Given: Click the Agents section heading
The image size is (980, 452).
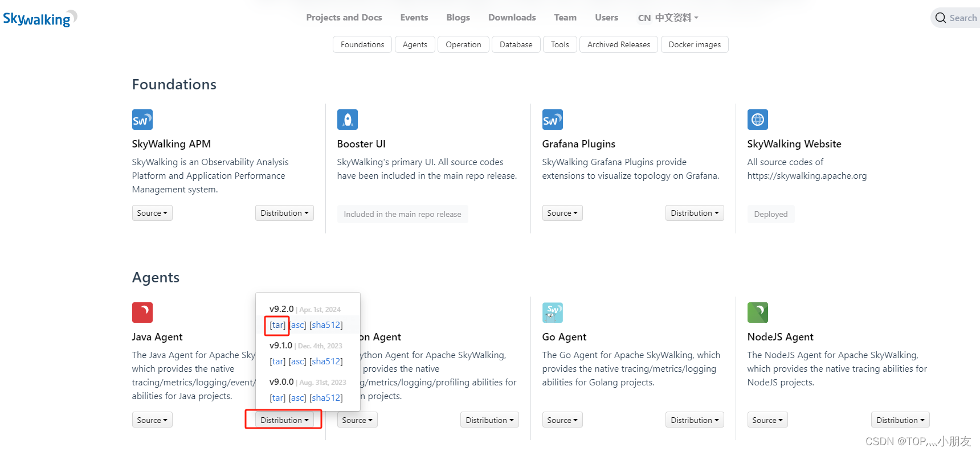Looking at the screenshot, I should (x=156, y=278).
